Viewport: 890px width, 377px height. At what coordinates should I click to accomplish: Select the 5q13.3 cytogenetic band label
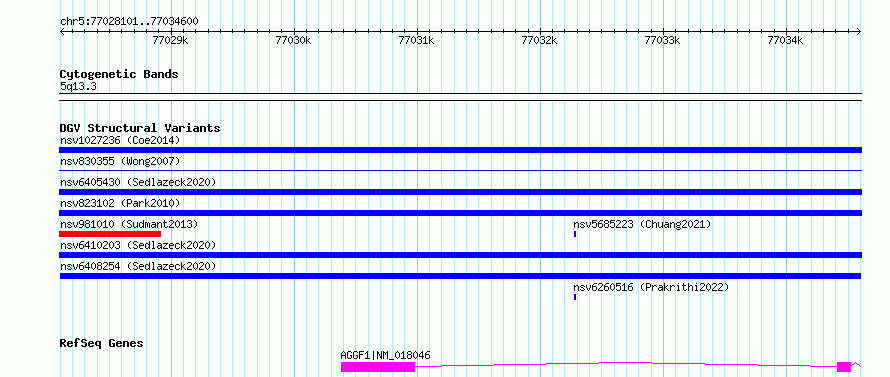78,87
